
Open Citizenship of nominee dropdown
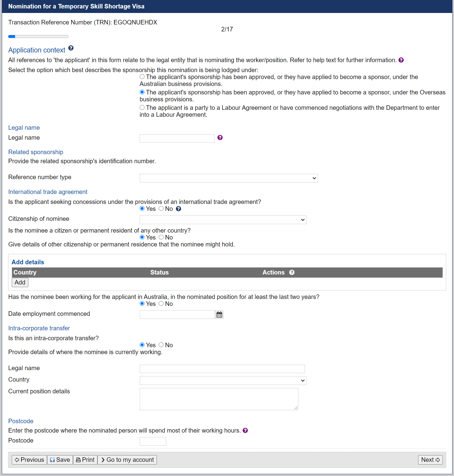(223, 220)
